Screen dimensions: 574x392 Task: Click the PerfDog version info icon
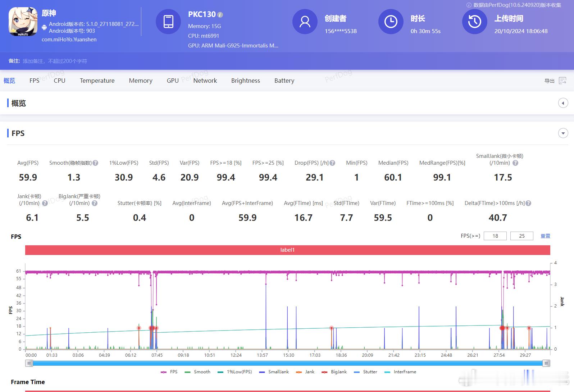469,5
